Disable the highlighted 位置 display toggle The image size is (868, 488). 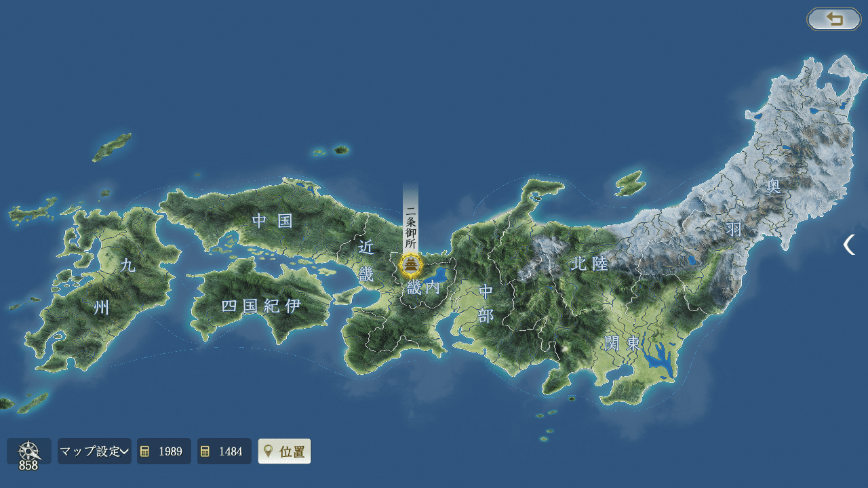coord(284,451)
